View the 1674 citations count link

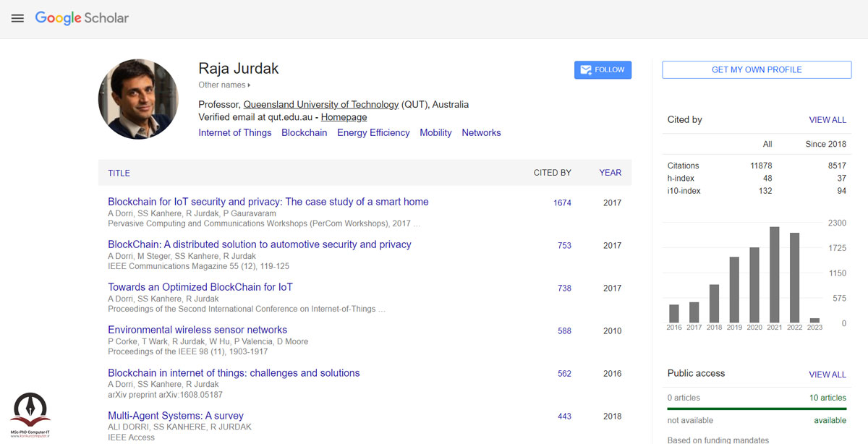[562, 203]
